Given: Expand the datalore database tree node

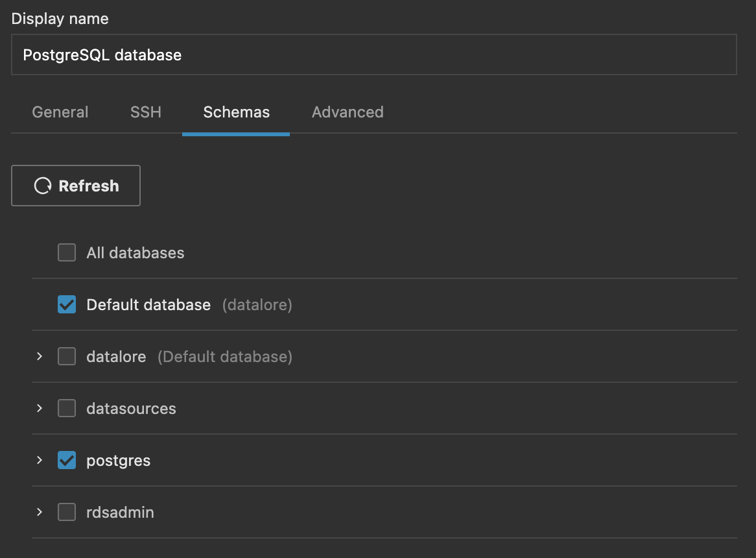Looking at the screenshot, I should click(x=39, y=356).
